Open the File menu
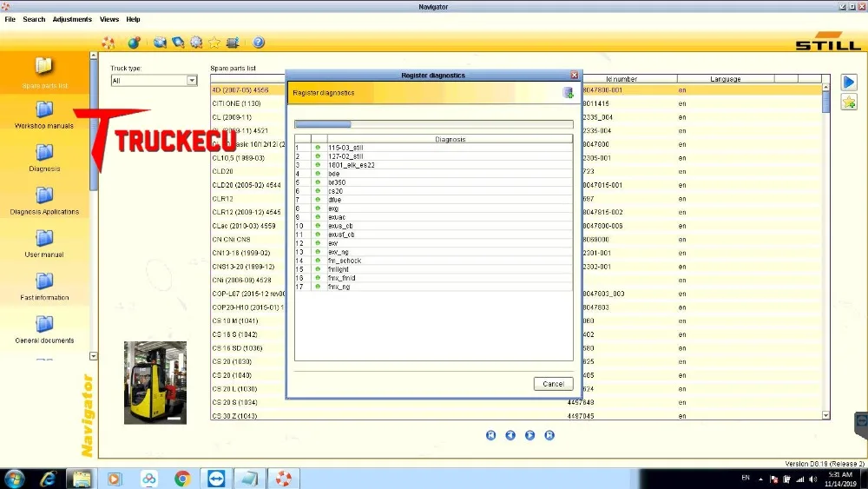868x489 pixels. [10, 19]
